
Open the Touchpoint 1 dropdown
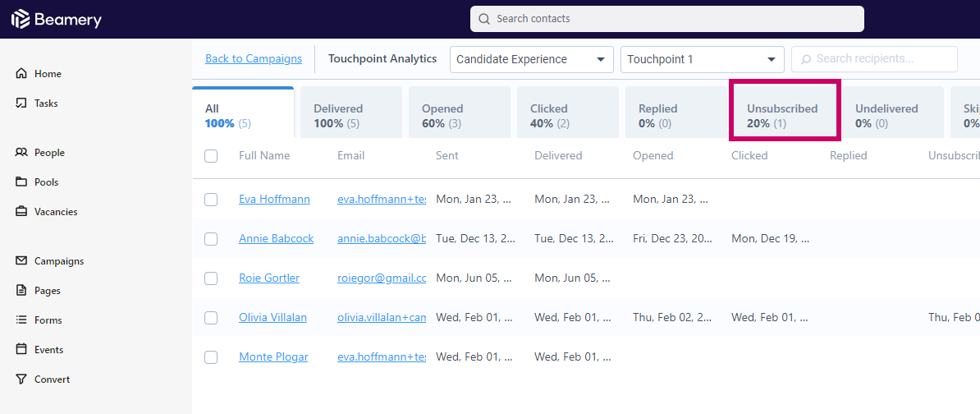pyautogui.click(x=703, y=59)
